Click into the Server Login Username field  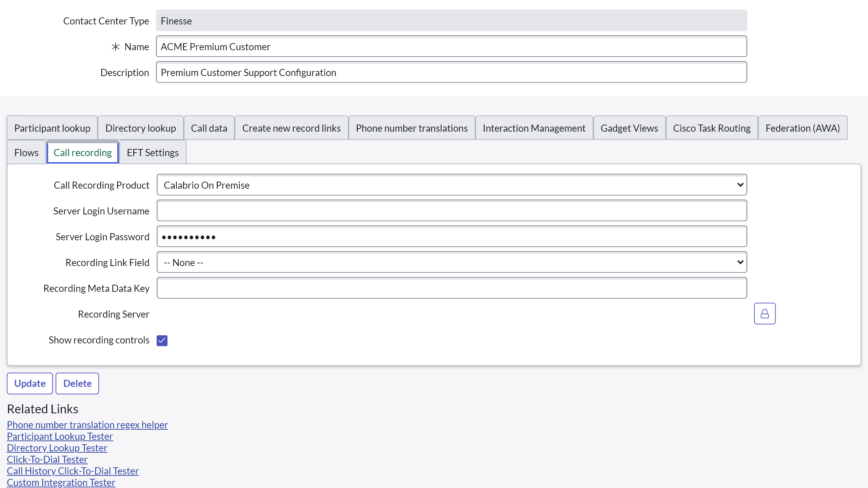[x=451, y=211]
